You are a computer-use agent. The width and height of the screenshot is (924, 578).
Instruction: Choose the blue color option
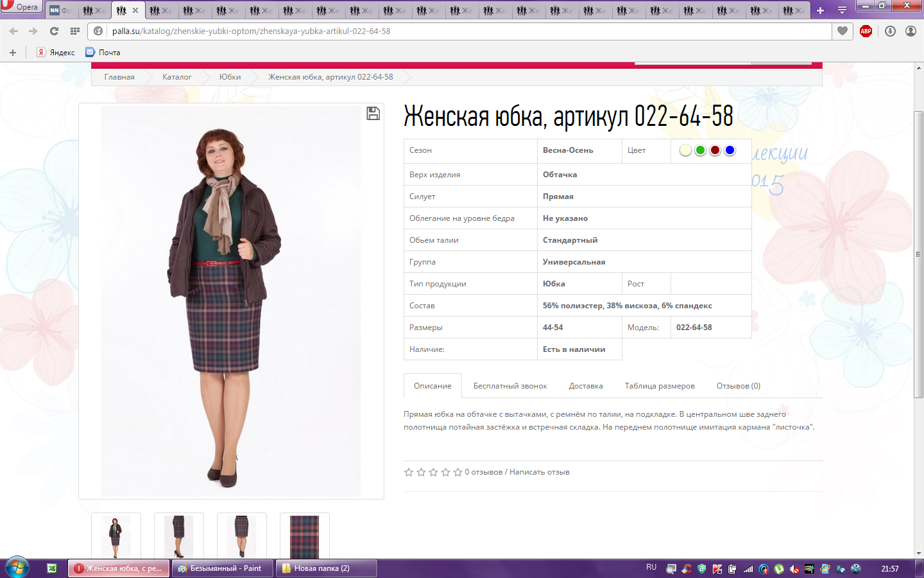[x=730, y=150]
